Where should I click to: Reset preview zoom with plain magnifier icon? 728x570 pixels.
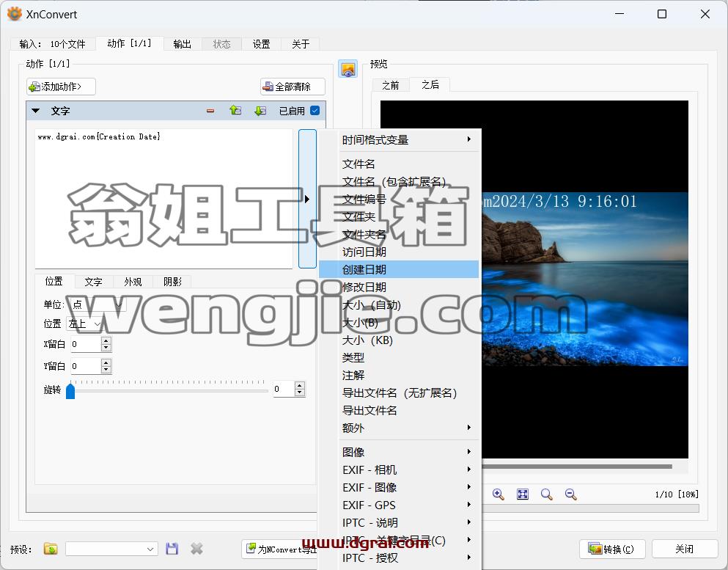(x=546, y=494)
